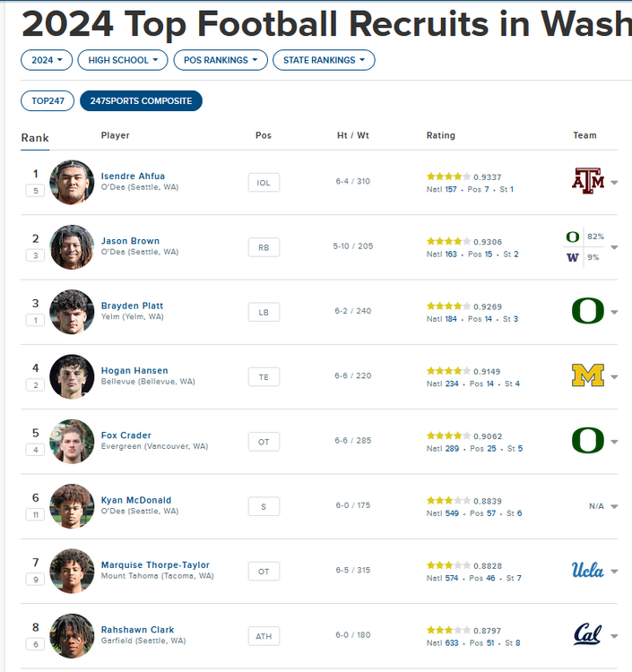Expand the State Rankings dropdown
The height and width of the screenshot is (672, 632).
coord(324,60)
